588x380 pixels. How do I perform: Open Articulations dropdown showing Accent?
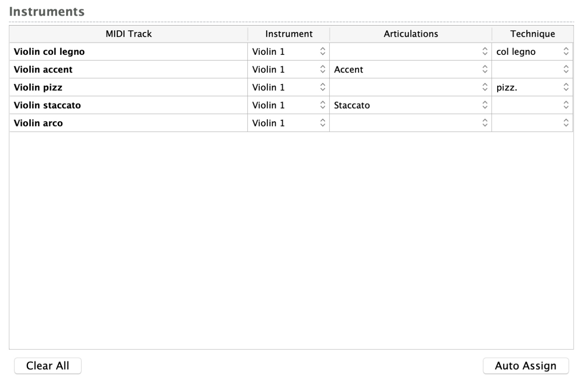(x=411, y=70)
